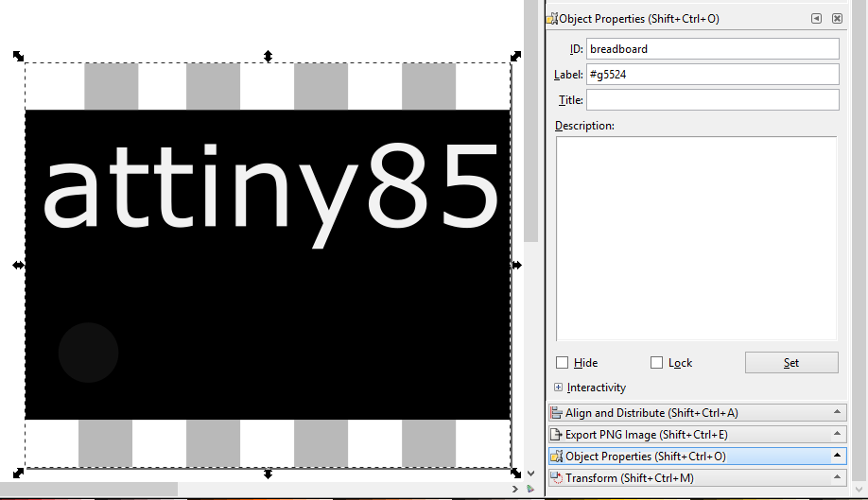
Task: Click the top-left corner scale handle
Action: (18, 56)
